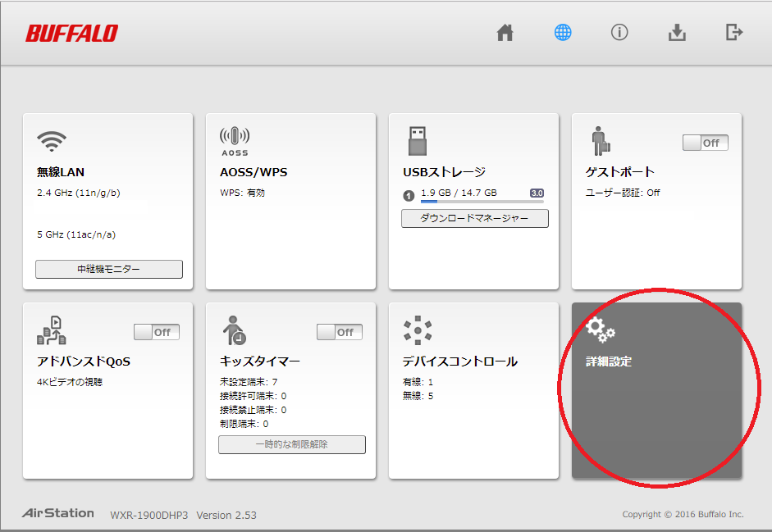Open firmware update via download tray icon
The image size is (772, 532).
click(x=677, y=33)
